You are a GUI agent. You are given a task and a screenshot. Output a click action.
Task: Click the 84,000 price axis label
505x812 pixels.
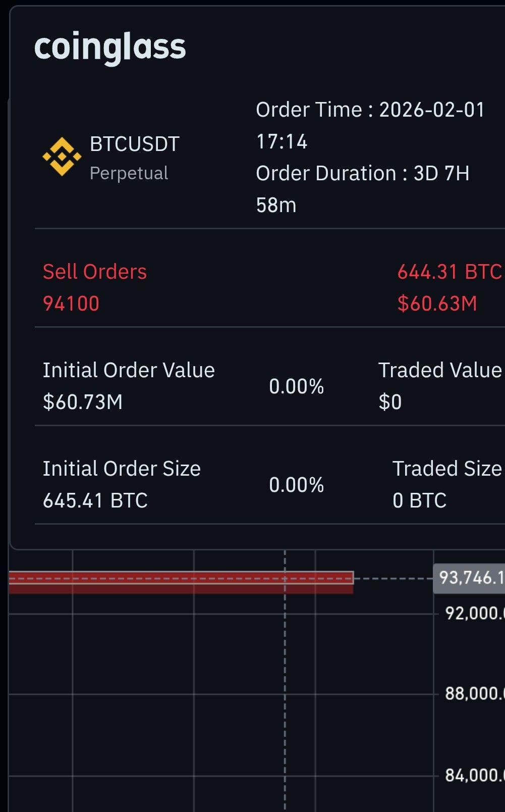tap(473, 775)
